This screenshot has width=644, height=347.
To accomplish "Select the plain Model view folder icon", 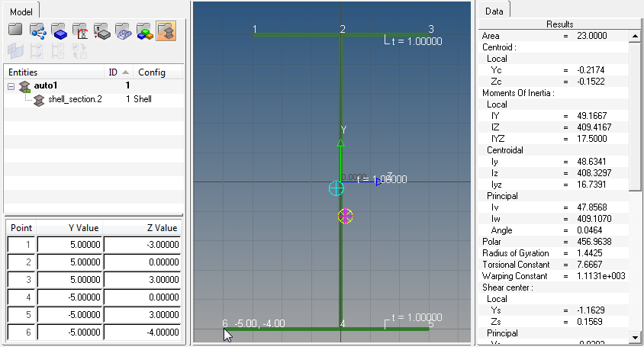I will 15,31.
